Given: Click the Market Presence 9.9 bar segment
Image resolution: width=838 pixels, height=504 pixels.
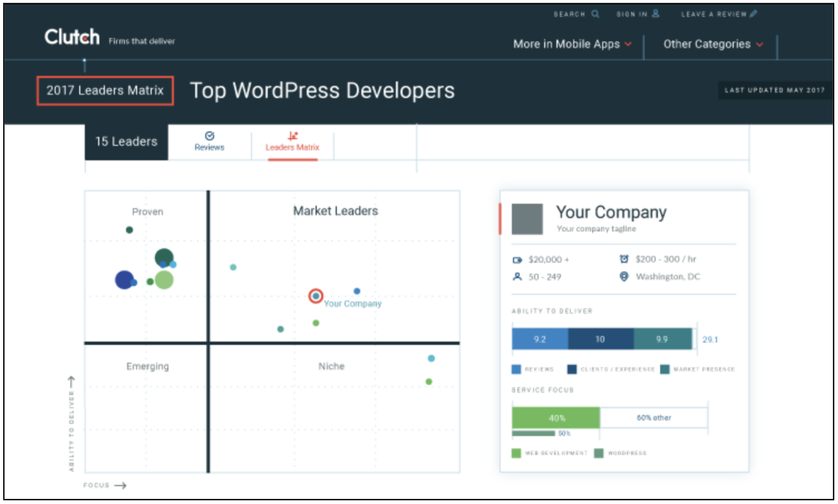Looking at the screenshot, I should (x=663, y=339).
